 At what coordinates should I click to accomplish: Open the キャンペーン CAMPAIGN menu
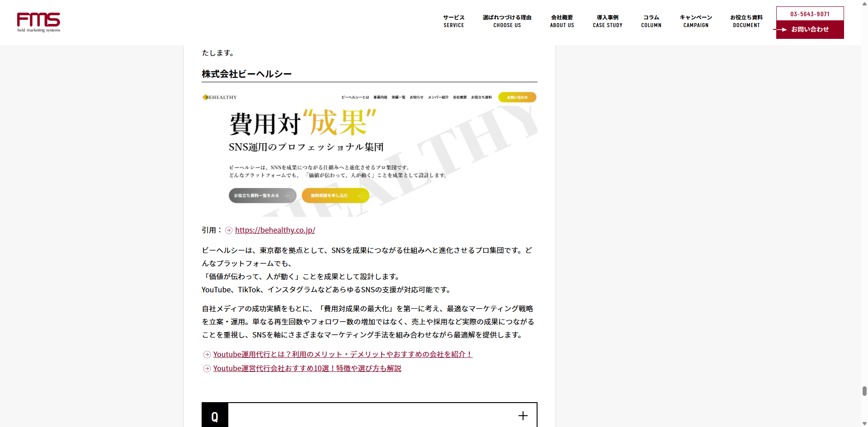click(x=696, y=21)
